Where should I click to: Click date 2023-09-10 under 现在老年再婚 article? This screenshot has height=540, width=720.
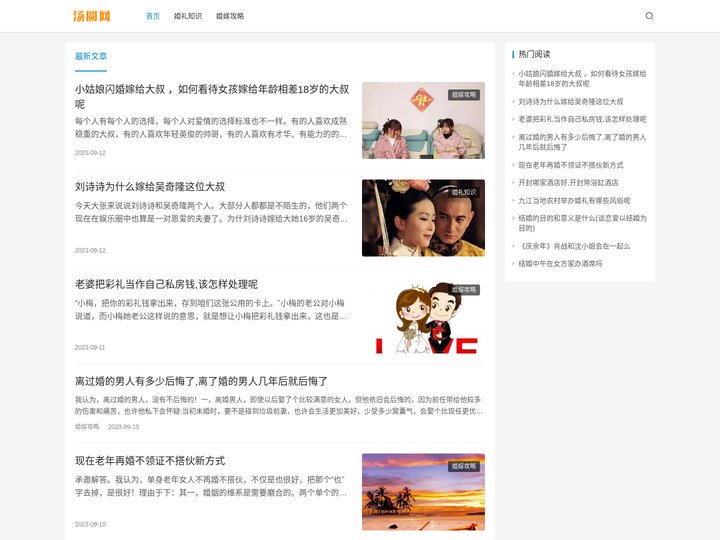point(90,524)
